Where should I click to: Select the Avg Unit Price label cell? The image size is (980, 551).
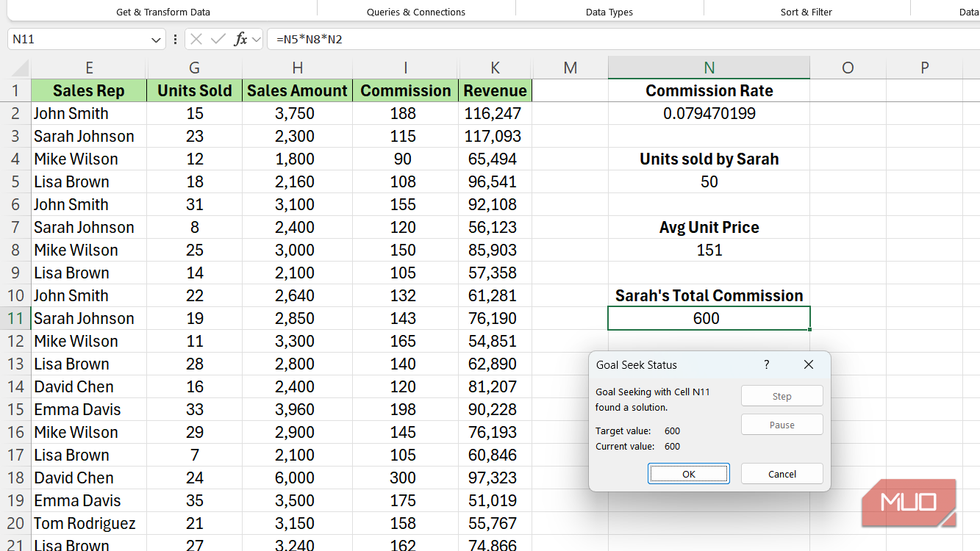(x=709, y=227)
